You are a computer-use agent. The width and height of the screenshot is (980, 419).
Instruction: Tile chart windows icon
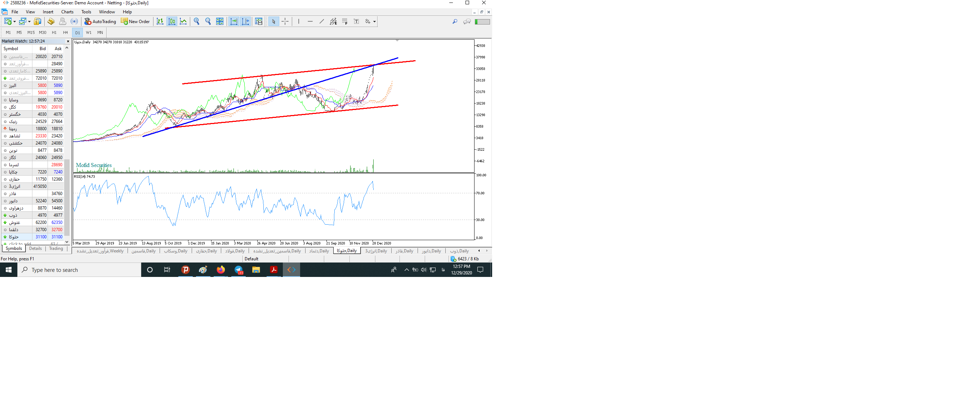tap(220, 21)
